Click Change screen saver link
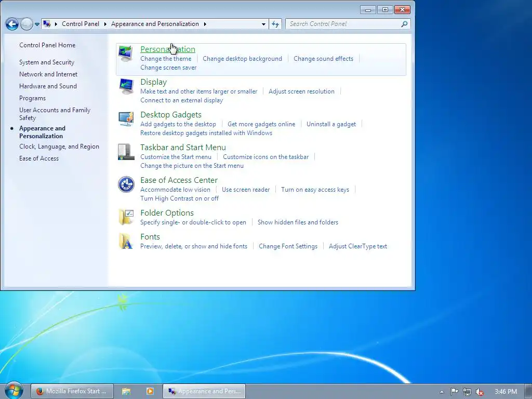Viewport: 532px width, 399px height. (x=168, y=68)
